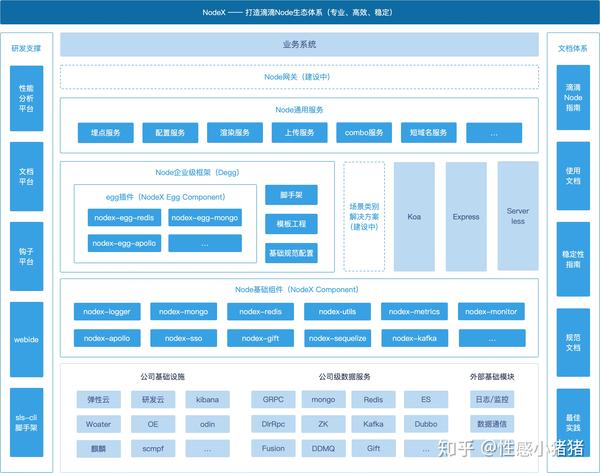Image resolution: width=600 pixels, height=473 pixels.
Task: Click the Serverless column
Action: coord(518,216)
